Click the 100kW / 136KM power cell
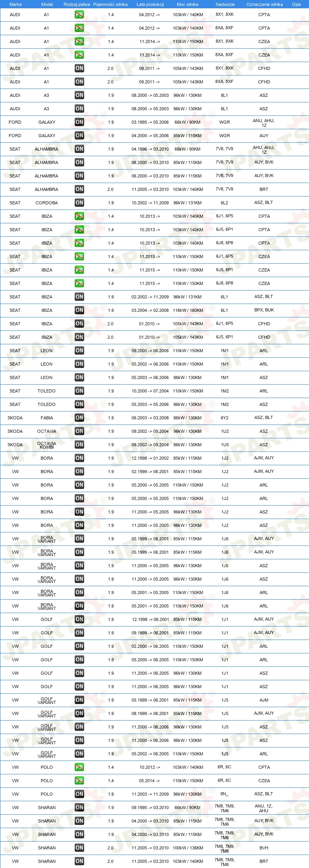The height and width of the screenshot is (868, 309). 188,848
